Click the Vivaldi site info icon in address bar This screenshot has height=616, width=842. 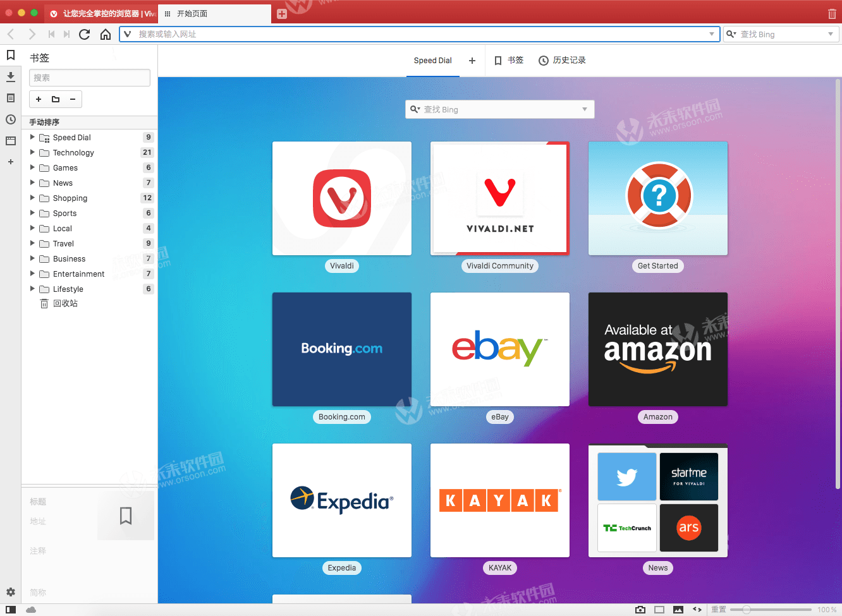(x=128, y=34)
